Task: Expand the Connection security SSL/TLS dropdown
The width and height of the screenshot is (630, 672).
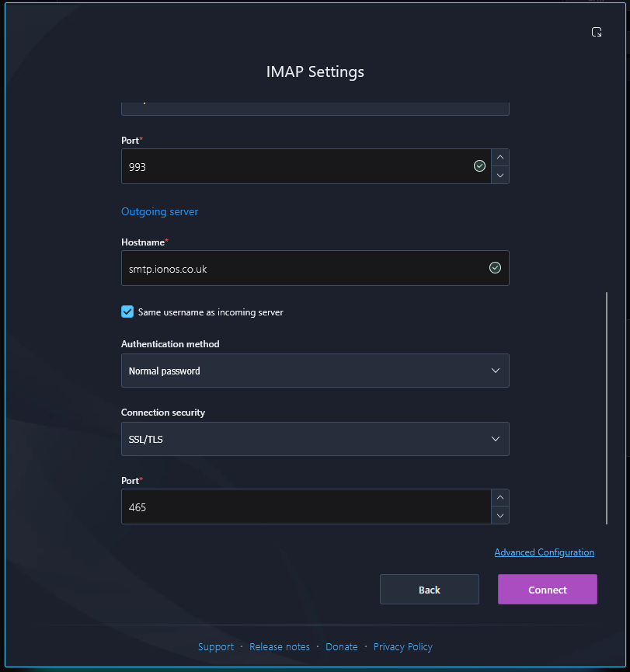Action: pos(315,439)
